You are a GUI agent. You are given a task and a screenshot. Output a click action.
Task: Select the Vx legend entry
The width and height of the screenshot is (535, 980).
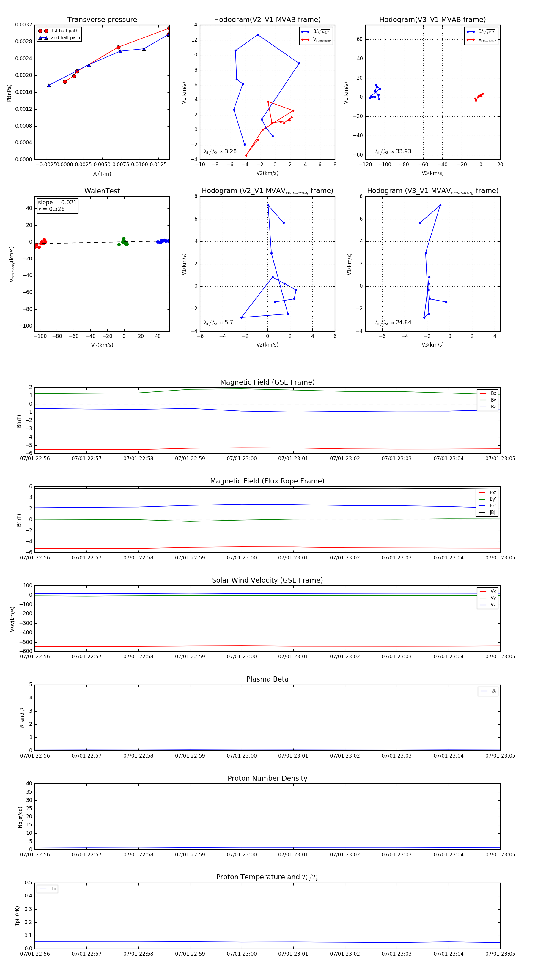coord(488,592)
